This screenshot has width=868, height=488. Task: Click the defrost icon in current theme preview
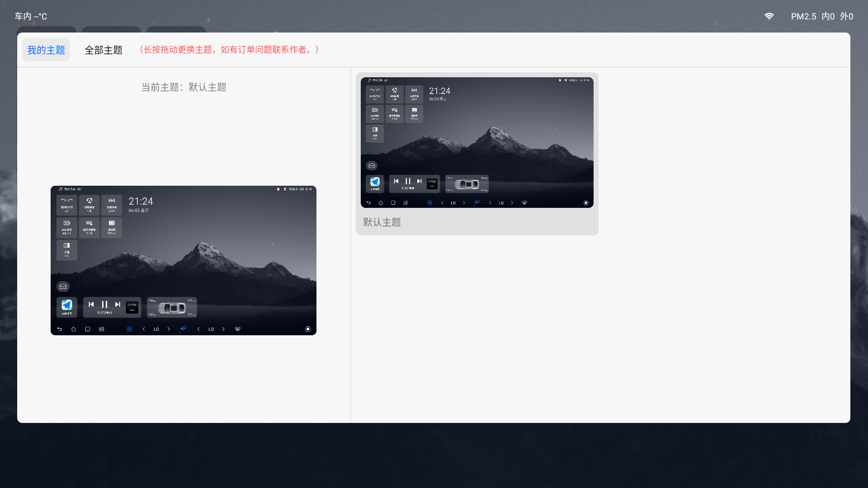click(x=237, y=329)
